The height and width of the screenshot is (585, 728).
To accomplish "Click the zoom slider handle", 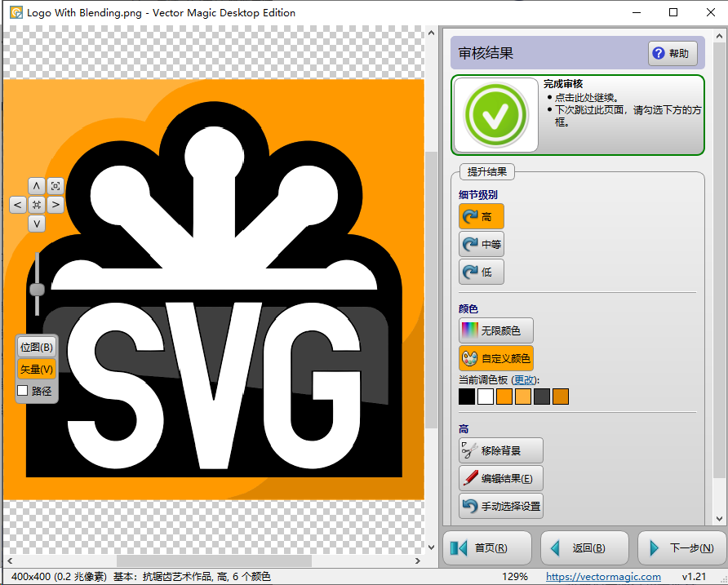I will tap(38, 290).
